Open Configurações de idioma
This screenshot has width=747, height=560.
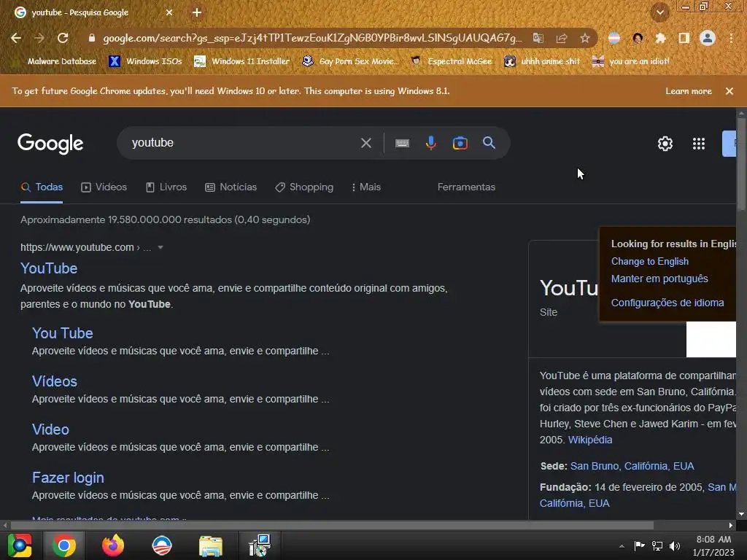(667, 303)
